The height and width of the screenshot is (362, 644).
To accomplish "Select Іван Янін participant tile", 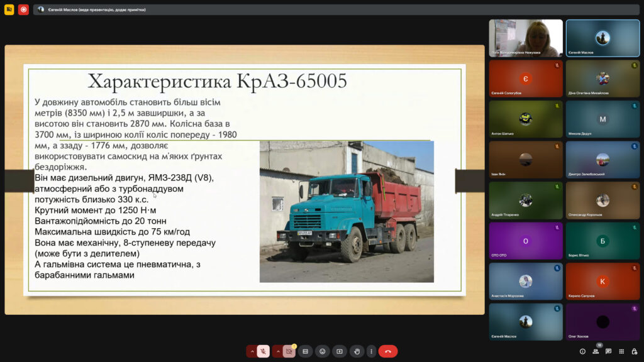I will 526,160.
